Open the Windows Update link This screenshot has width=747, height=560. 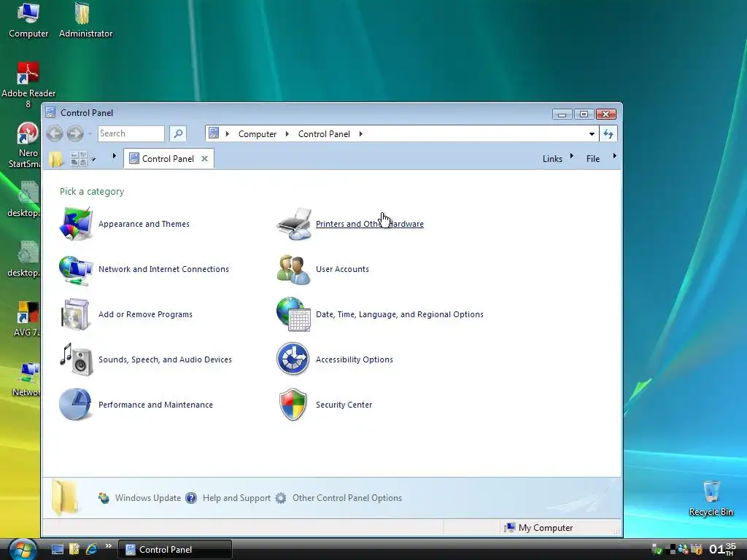click(147, 498)
